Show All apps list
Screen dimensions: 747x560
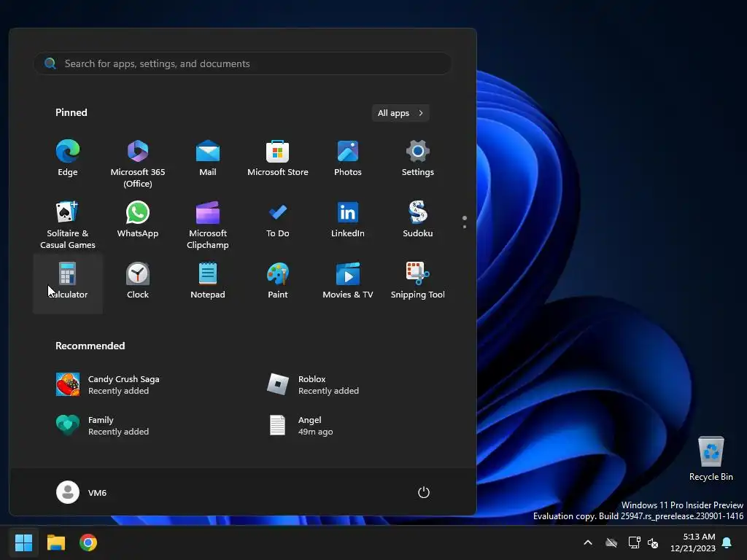click(x=400, y=113)
